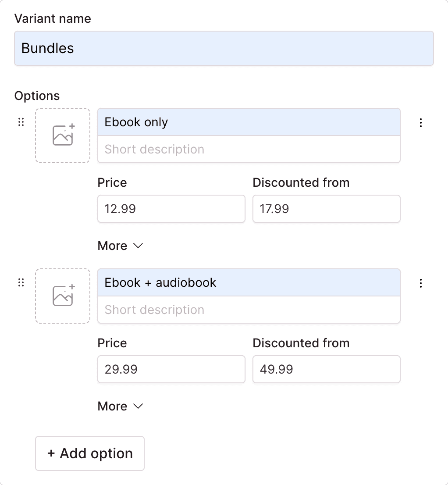Click the Short description field for Ebook + audiobook
This screenshot has height=485, width=448.
click(249, 310)
